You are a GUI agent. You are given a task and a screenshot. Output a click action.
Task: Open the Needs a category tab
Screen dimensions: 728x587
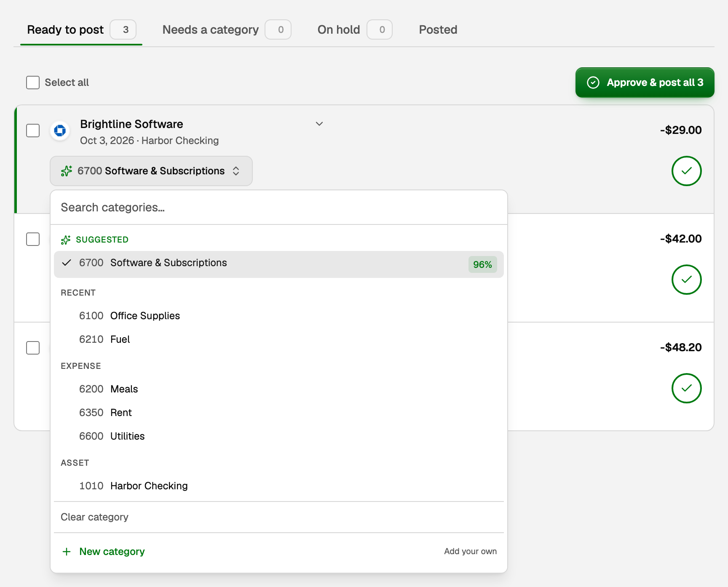(x=227, y=30)
